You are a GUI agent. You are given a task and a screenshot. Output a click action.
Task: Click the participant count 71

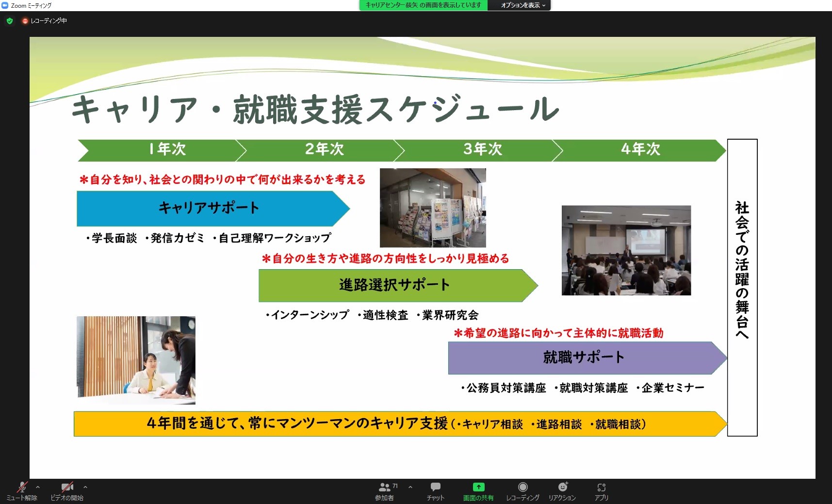point(395,486)
